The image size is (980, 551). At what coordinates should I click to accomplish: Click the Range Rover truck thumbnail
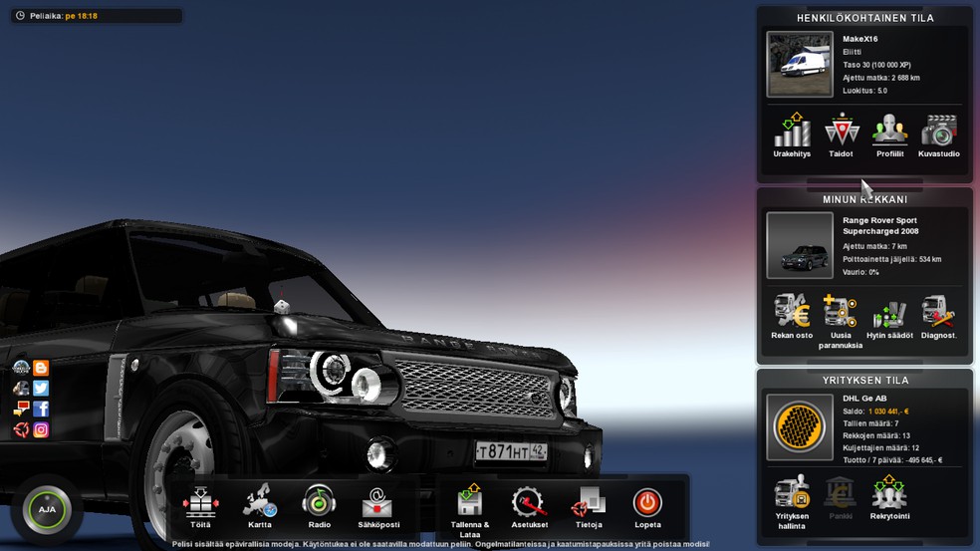(x=799, y=245)
